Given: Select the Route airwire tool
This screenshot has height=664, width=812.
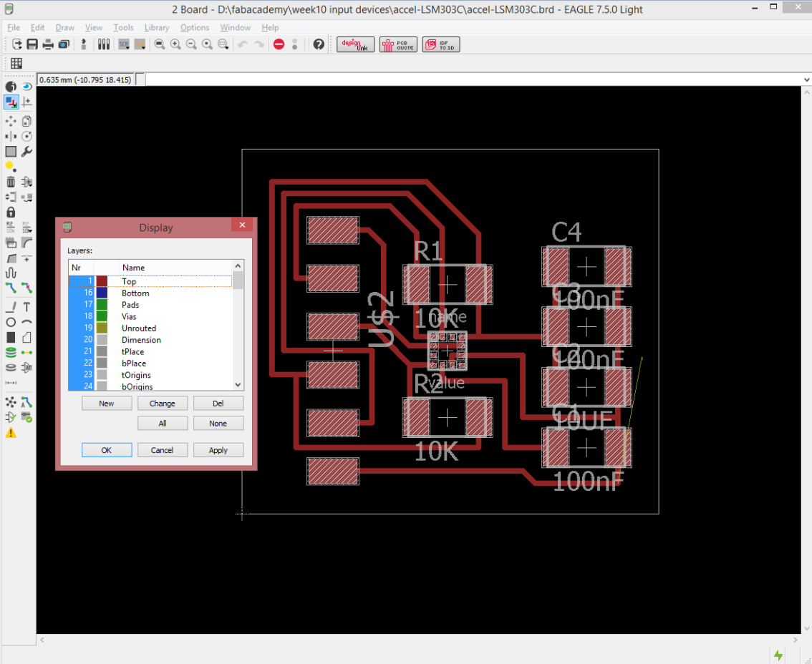Looking at the screenshot, I should pyautogui.click(x=11, y=288).
